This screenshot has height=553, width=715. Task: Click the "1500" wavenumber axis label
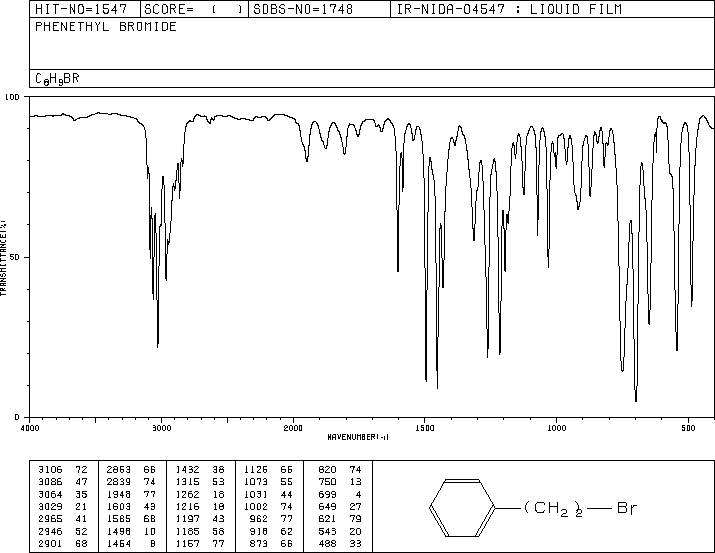pyautogui.click(x=425, y=428)
